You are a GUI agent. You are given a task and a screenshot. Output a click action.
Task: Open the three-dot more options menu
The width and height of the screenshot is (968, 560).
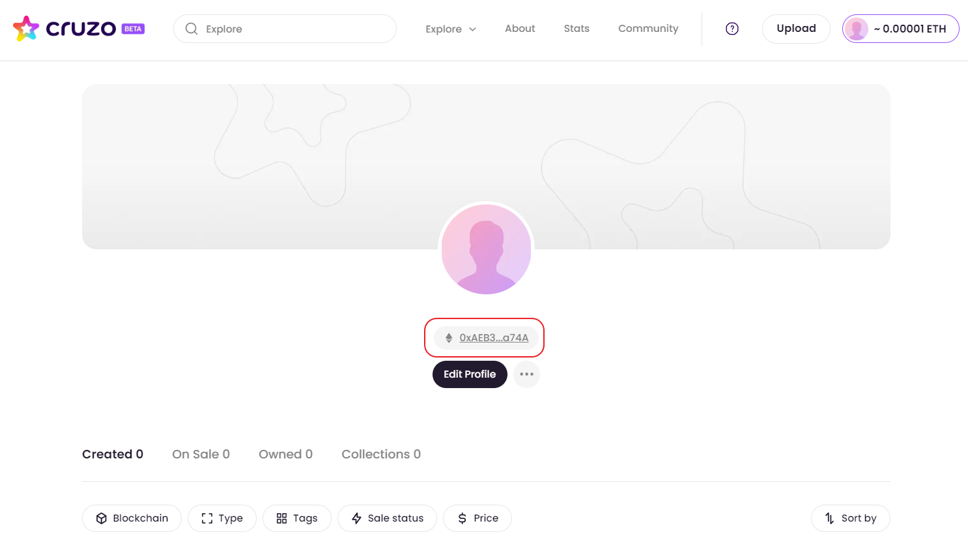point(526,374)
